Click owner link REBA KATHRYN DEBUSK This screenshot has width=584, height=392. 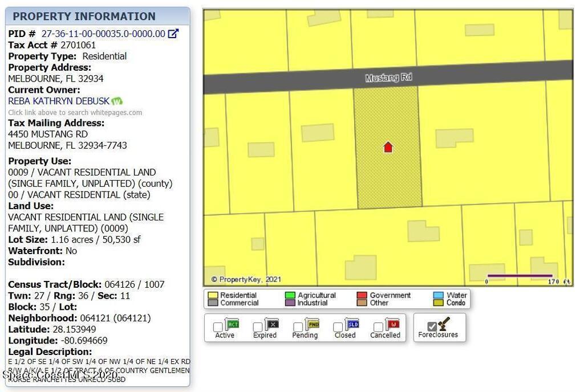pyautogui.click(x=59, y=101)
